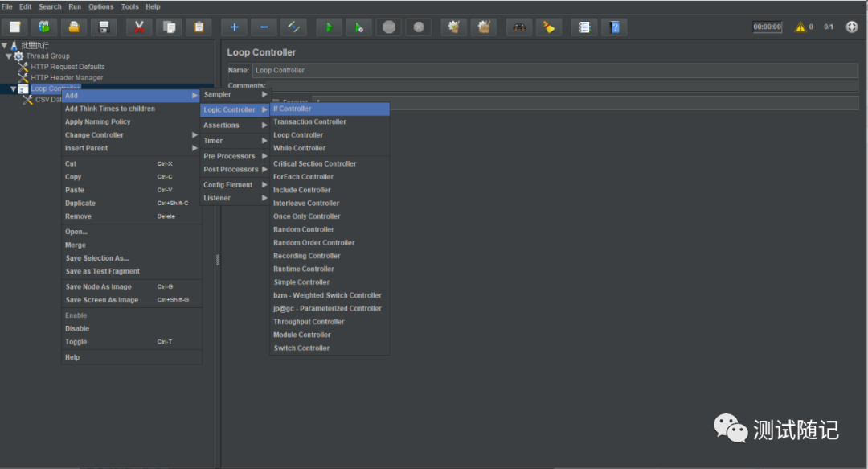The width and height of the screenshot is (868, 469).
Task: Click the binoculars Search icon
Action: click(x=519, y=27)
